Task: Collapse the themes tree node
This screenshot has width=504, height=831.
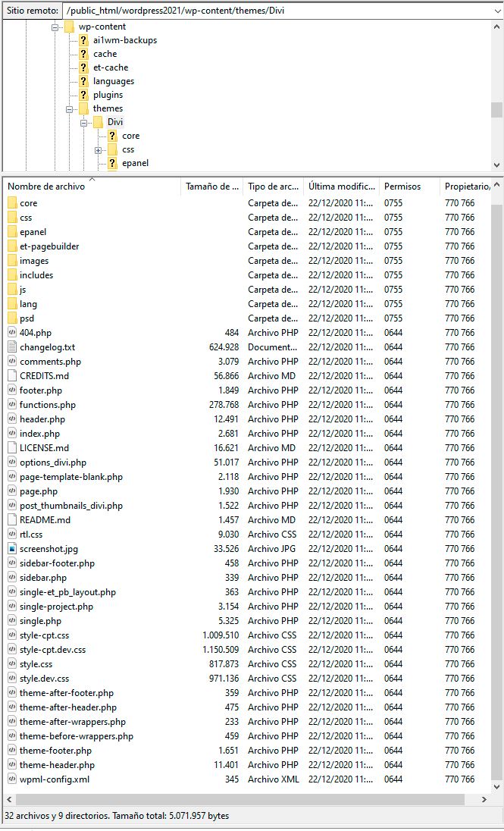Action: click(69, 109)
